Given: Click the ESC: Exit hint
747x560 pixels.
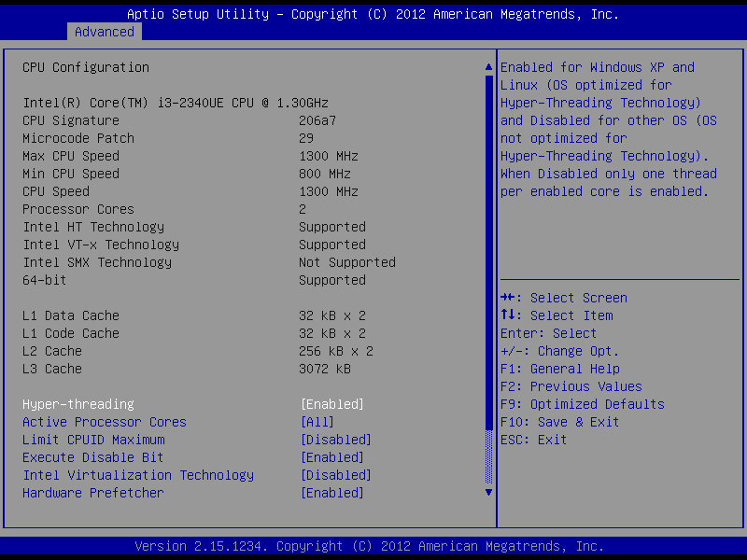Looking at the screenshot, I should [x=534, y=440].
